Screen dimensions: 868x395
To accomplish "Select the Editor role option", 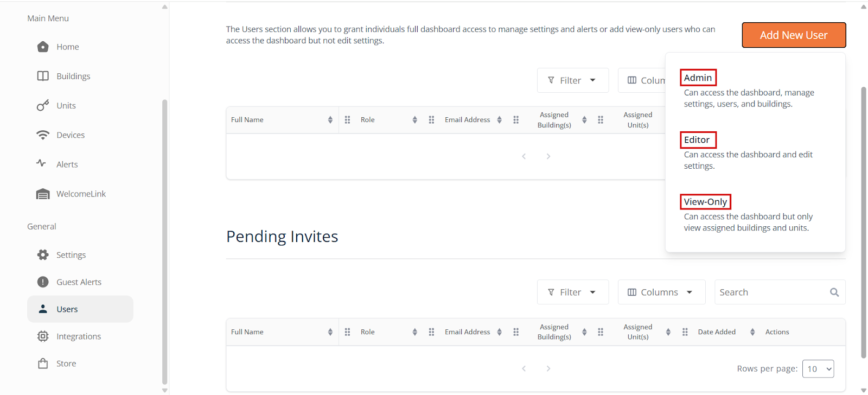I will [697, 140].
